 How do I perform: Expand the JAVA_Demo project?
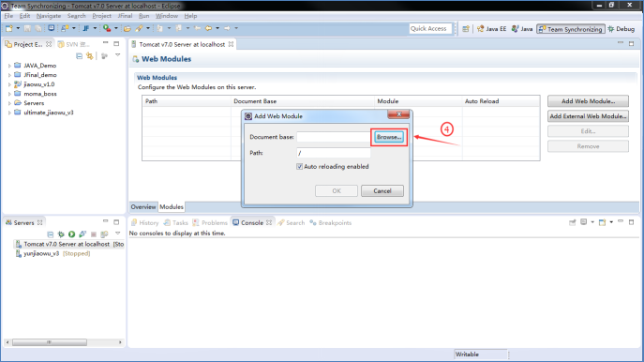pyautogui.click(x=9, y=66)
